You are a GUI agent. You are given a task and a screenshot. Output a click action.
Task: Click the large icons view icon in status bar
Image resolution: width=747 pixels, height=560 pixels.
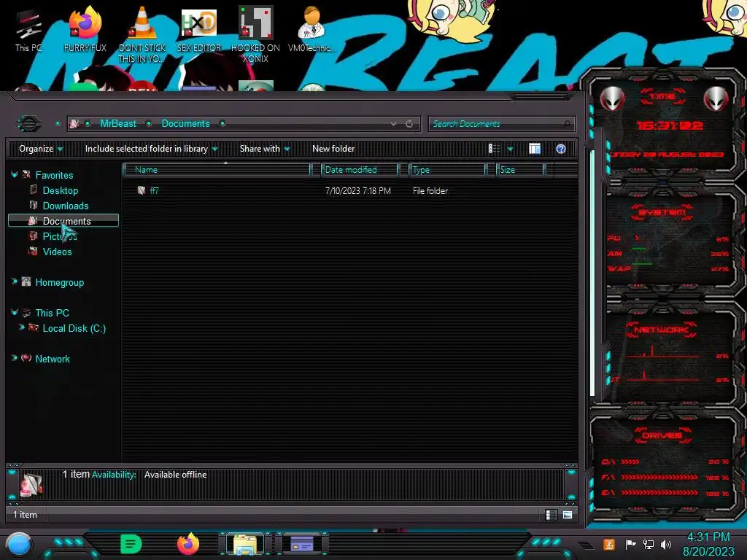click(x=568, y=515)
